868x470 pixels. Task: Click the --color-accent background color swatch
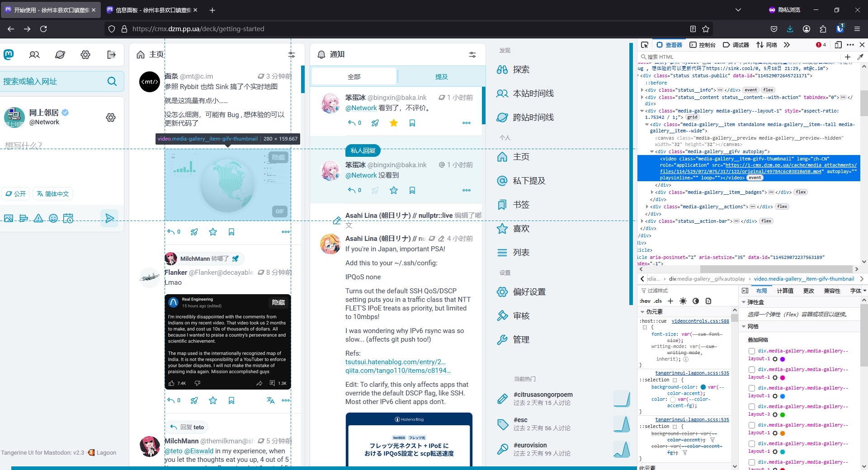[x=703, y=387]
